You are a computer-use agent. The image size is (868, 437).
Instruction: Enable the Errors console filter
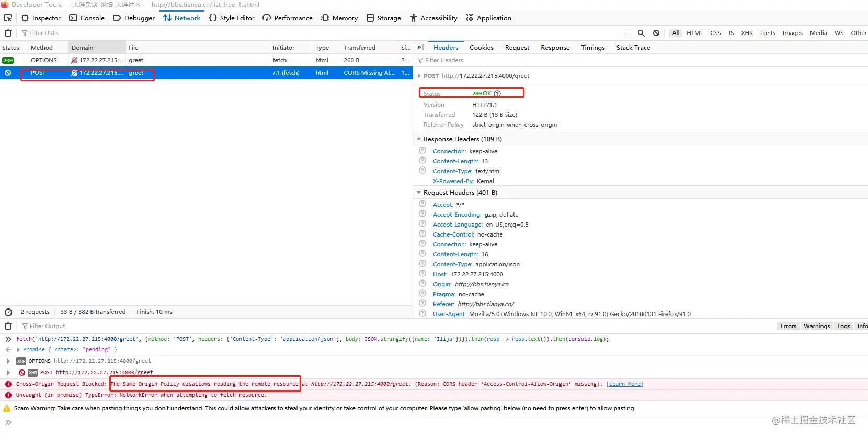788,326
